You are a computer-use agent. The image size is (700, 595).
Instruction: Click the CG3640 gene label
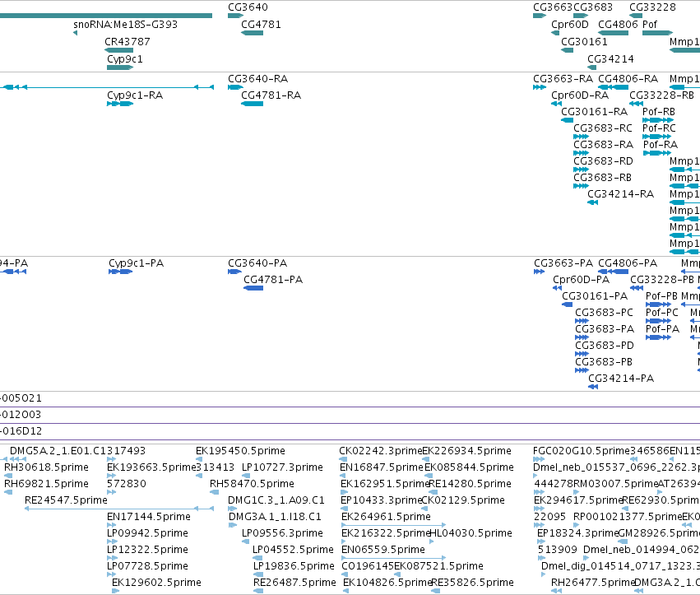click(248, 7)
